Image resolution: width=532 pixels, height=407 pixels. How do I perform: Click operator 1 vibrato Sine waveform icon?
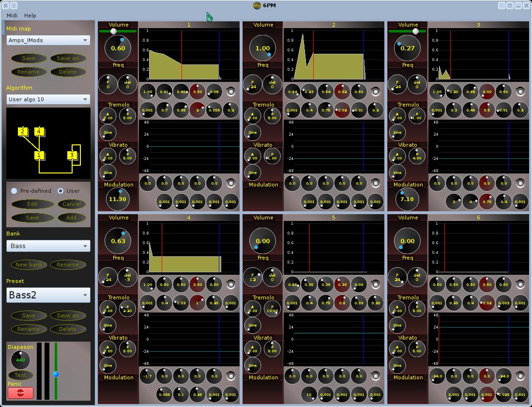[108, 172]
